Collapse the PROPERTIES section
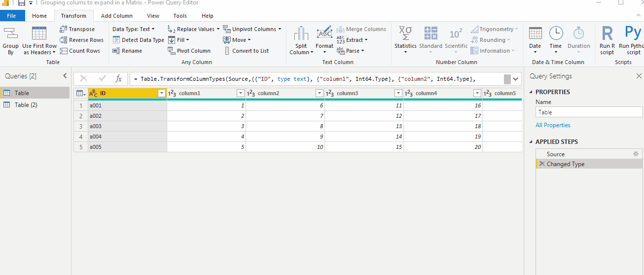The height and width of the screenshot is (275, 644). click(x=532, y=92)
